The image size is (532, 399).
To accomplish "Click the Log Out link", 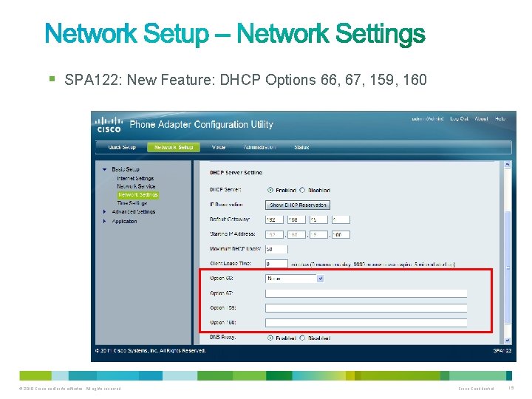I will click(x=459, y=118).
